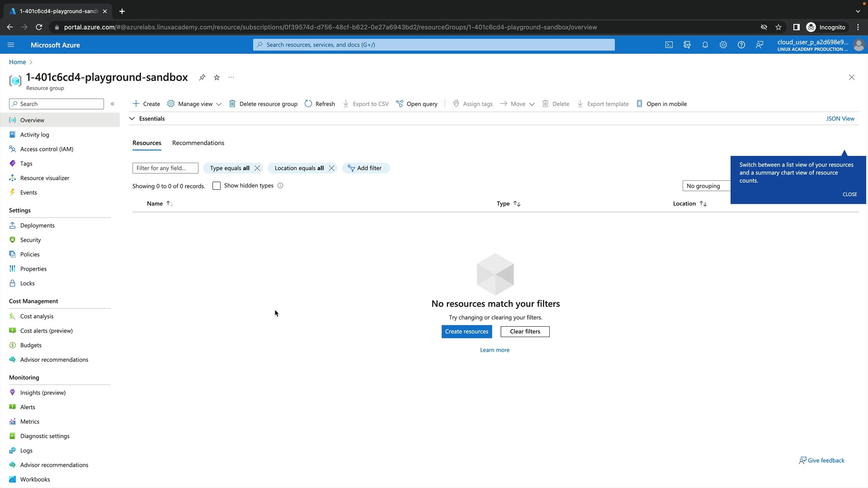This screenshot has height=488, width=868.
Task: Open Access control (IAM) in sidebar
Action: point(47,149)
